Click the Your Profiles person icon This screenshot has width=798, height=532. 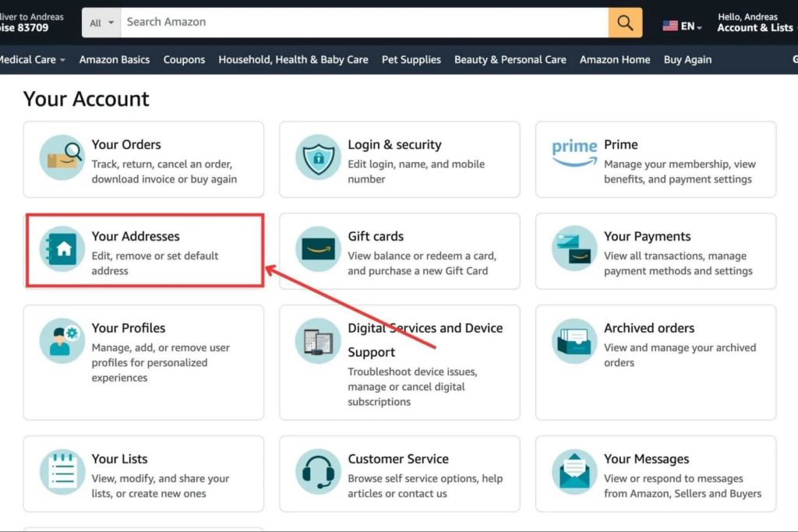pyautogui.click(x=62, y=340)
